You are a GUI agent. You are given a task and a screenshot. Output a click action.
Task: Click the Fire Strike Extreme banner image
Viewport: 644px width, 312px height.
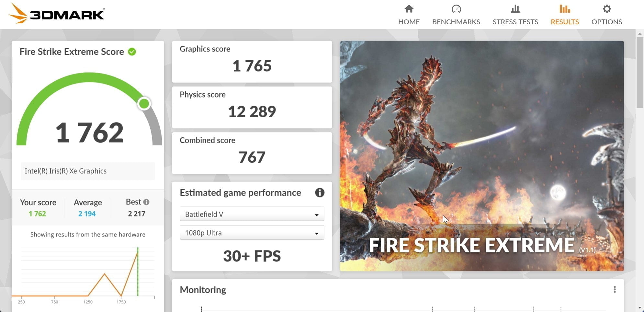coord(481,156)
